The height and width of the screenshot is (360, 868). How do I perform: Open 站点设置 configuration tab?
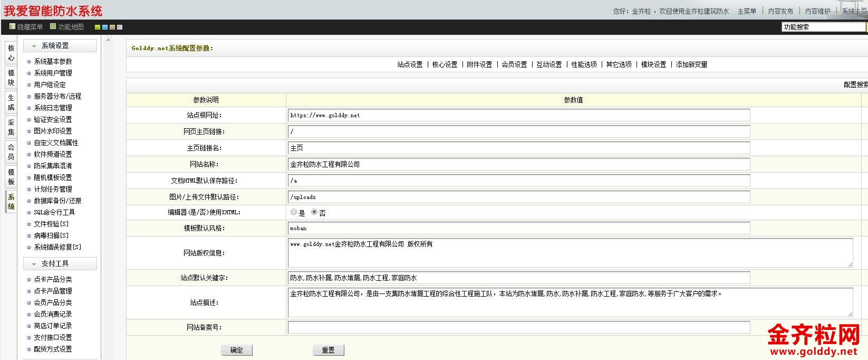(410, 64)
